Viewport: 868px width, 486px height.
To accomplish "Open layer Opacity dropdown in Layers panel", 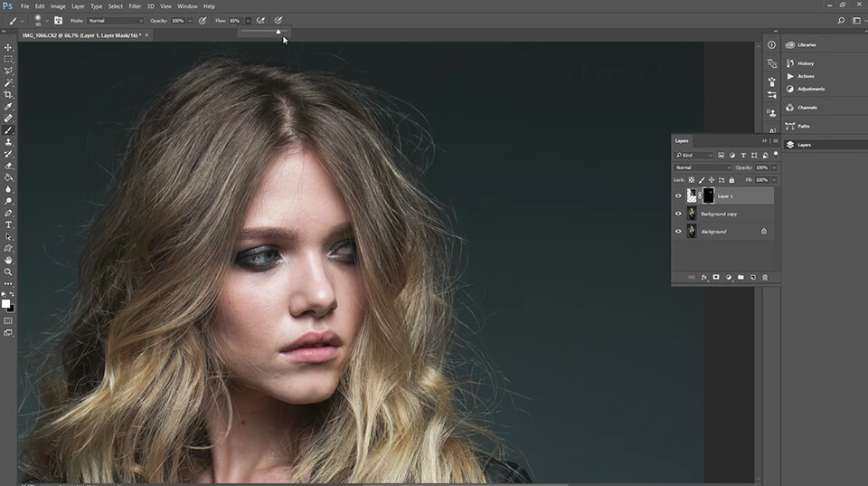I will point(774,167).
